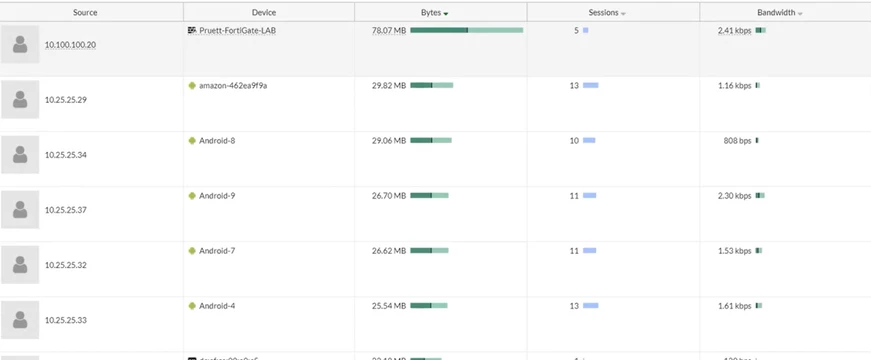Click the bandwidth bar for 2.41 kbps
Image resolution: width=871 pixels, height=360 pixels.
[760, 30]
